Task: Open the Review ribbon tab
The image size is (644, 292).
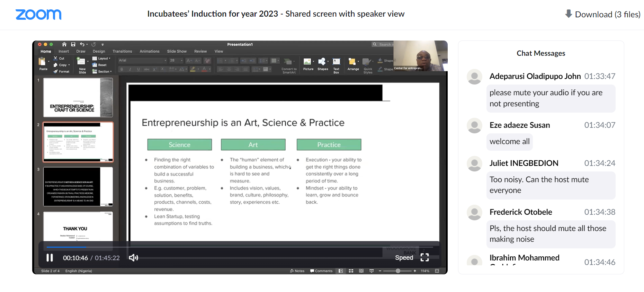Action: point(200,51)
